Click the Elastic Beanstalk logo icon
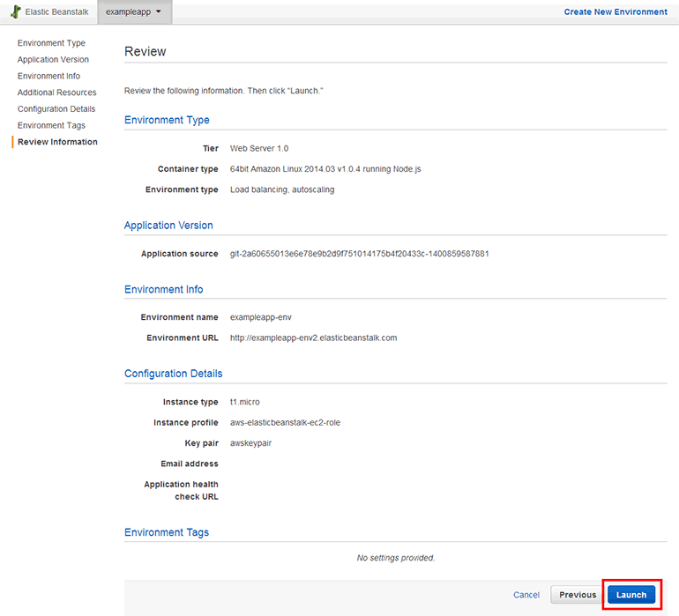Viewport: 679px width, 616px height. pyautogui.click(x=15, y=12)
